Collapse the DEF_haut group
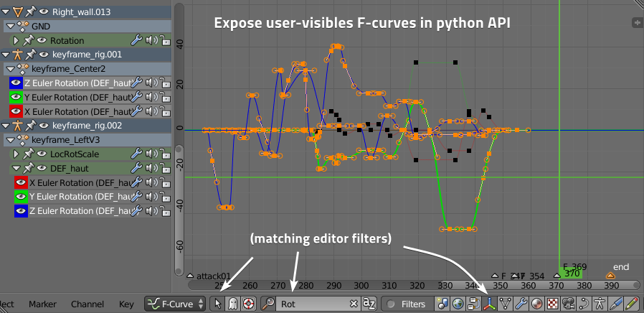The image size is (644, 313). [x=16, y=168]
